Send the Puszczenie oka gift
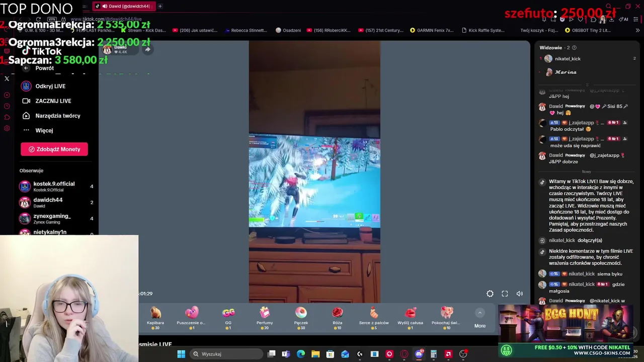 (191, 318)
